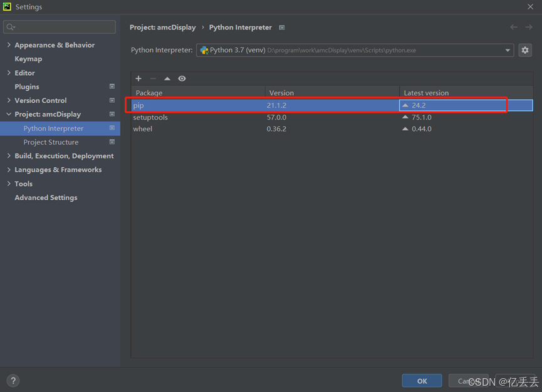This screenshot has width=542, height=392.
Task: Click the project-level icon beside Version Control
Action: pos(112,100)
